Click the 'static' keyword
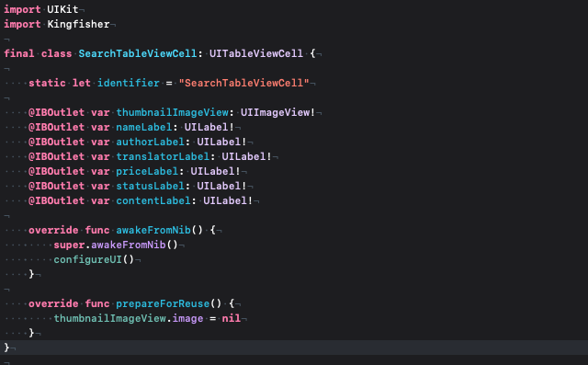This screenshot has width=588, height=365. [x=47, y=83]
